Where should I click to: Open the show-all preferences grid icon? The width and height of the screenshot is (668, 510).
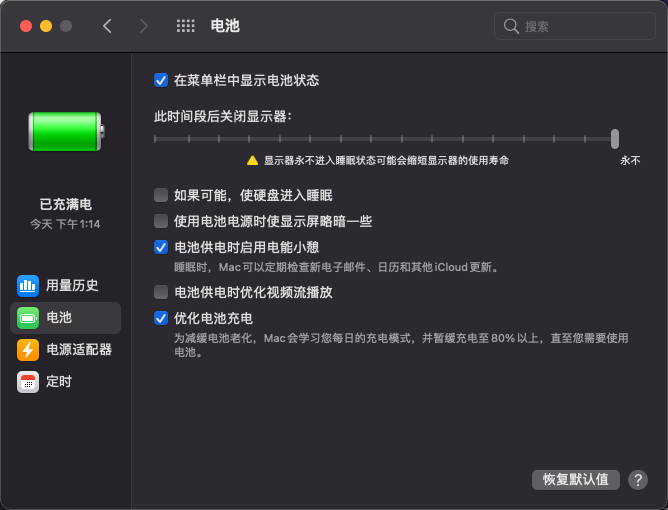point(185,26)
